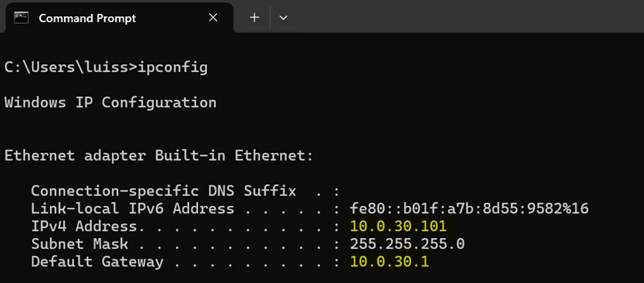Click the Windows IP Configuration heading line
Screen dimensions: 644x283
tap(110, 102)
